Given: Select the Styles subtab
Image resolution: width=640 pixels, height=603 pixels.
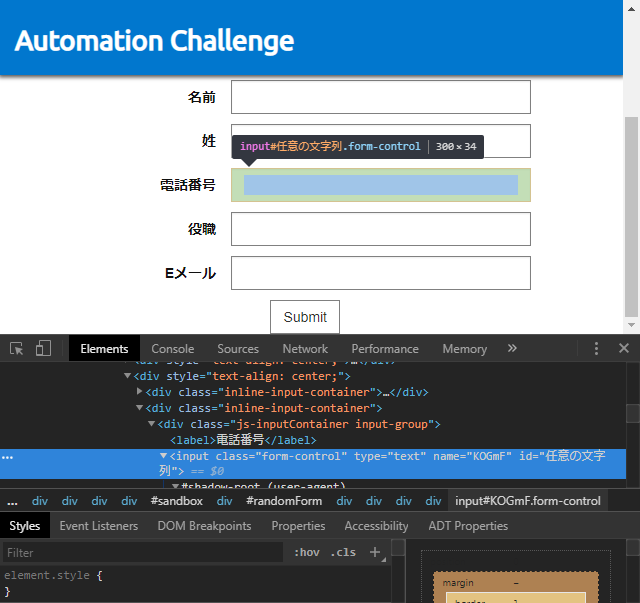Looking at the screenshot, I should (x=24, y=525).
